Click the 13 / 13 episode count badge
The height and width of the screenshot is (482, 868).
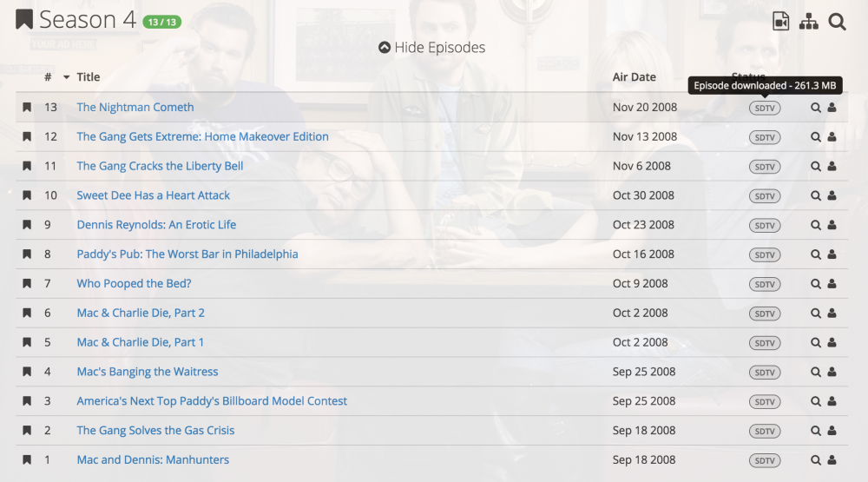coord(161,23)
